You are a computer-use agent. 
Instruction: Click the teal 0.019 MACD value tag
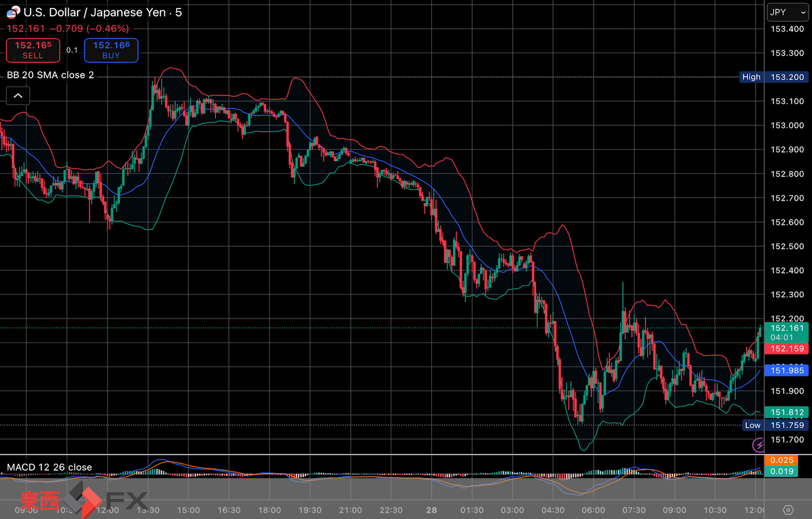781,471
